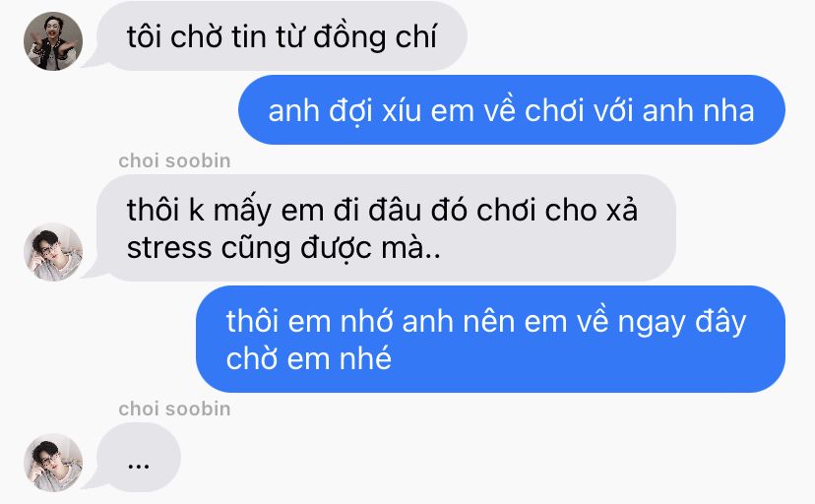Click the word 'stress' in the gray message
The height and width of the screenshot is (504, 815).
point(169,248)
